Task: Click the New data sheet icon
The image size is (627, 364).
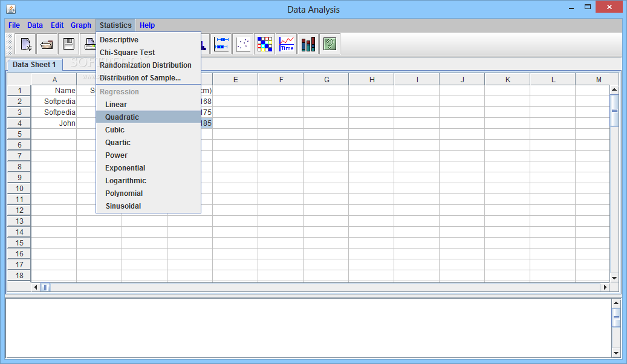Action: point(25,44)
